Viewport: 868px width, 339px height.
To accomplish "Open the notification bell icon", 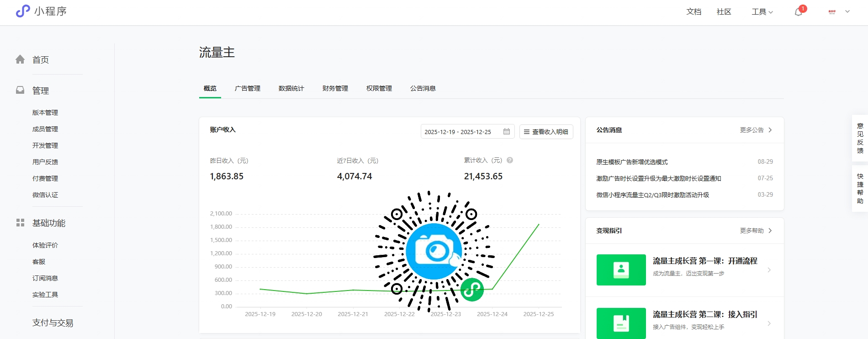I will (798, 12).
